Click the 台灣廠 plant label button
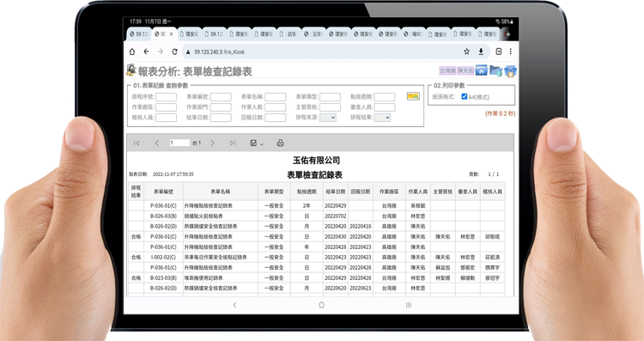 447,70
